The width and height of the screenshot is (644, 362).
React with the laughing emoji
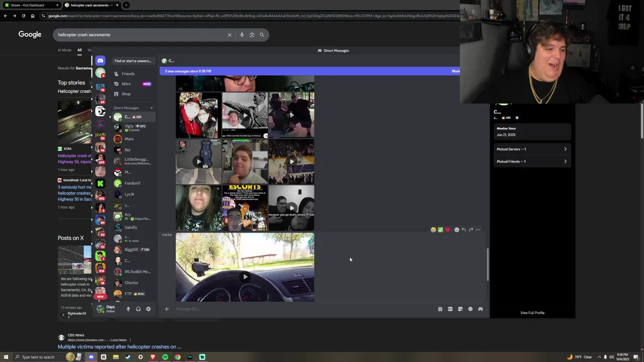pyautogui.click(x=433, y=230)
